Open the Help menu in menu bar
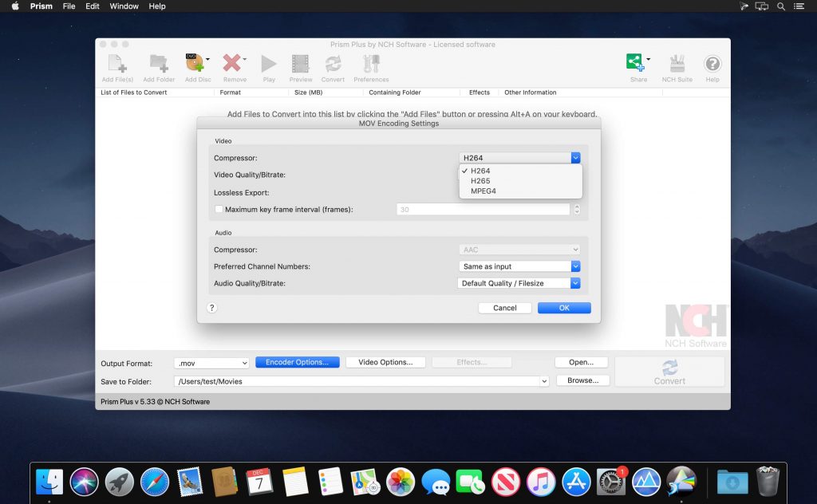 157,6
